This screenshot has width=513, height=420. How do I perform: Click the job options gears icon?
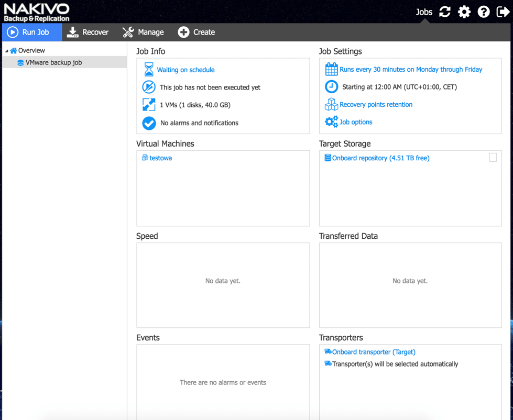point(331,122)
